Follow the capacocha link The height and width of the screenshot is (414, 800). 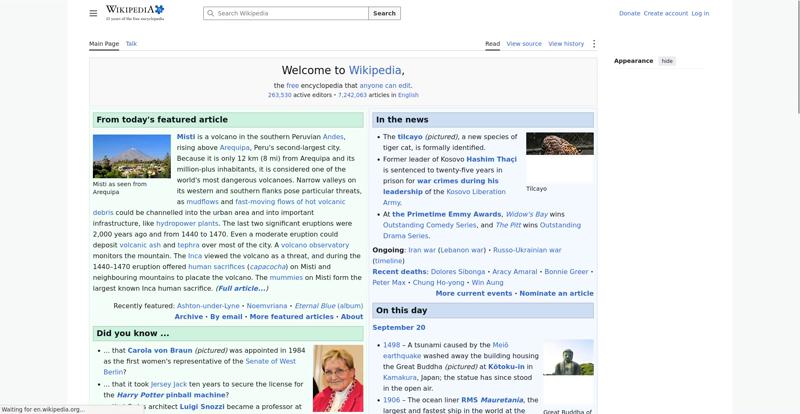(266, 267)
